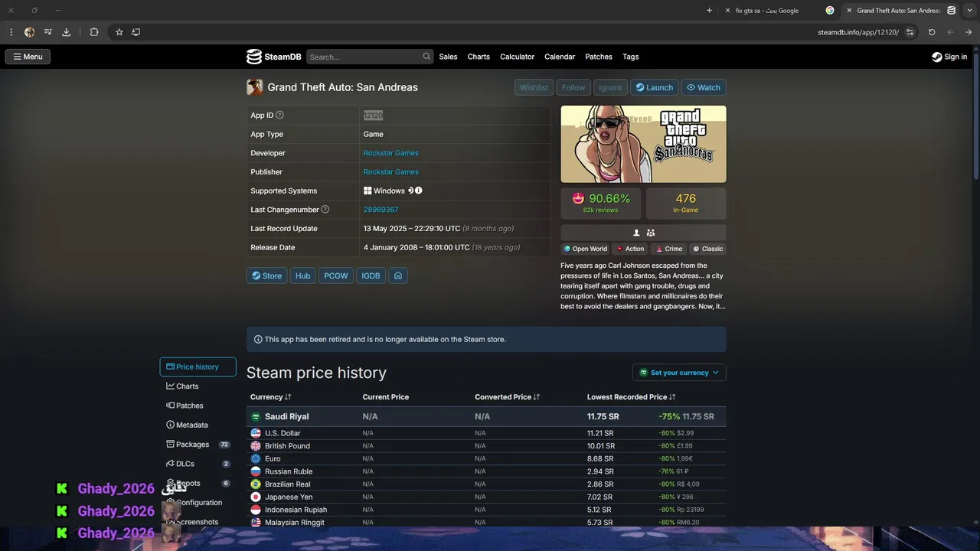Click the multiplayer people icon under reviews
Image resolution: width=980 pixels, height=551 pixels.
pos(651,233)
